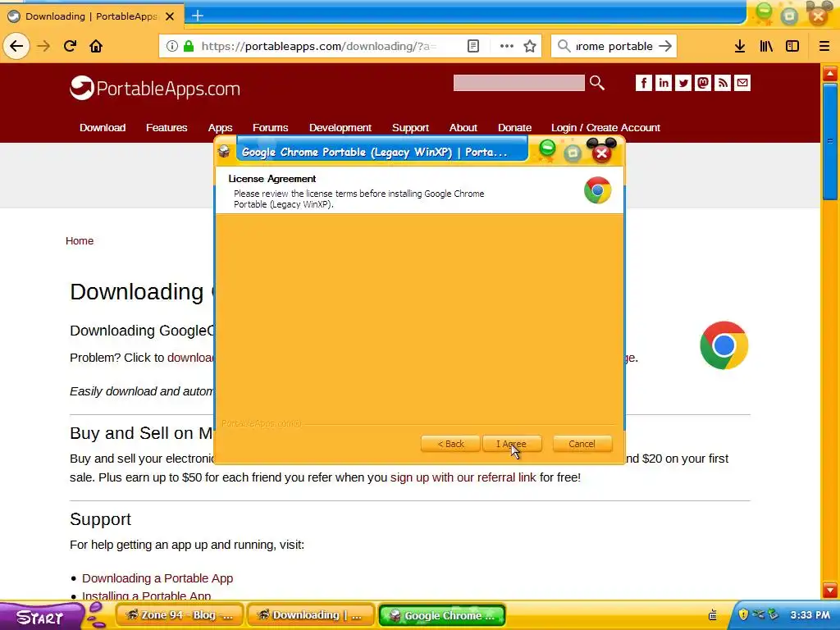Screen dimensions: 840x630
Task: Click the forward navigation arrow
Action: click(x=43, y=46)
